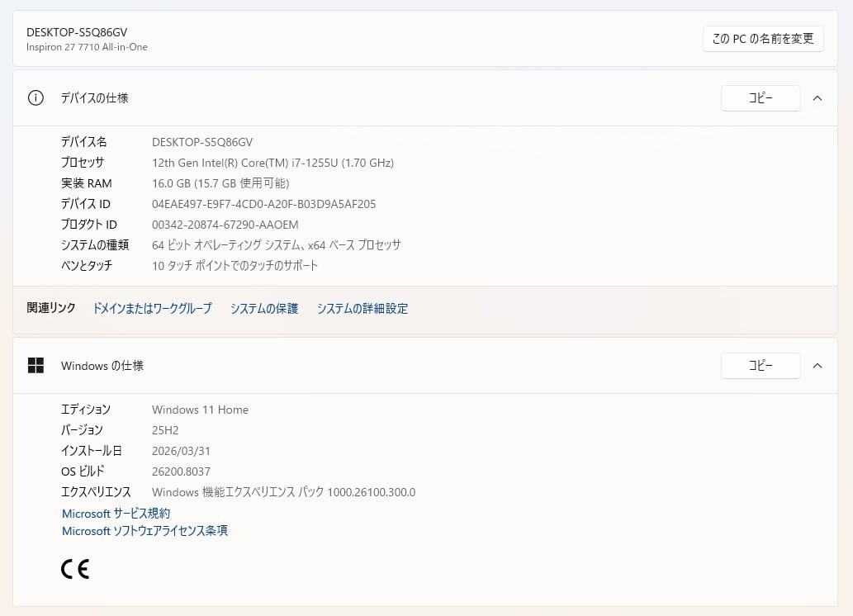Select device ID 04EAE497-E9F7 value
Viewport: 853px width, 616px height.
tap(264, 204)
